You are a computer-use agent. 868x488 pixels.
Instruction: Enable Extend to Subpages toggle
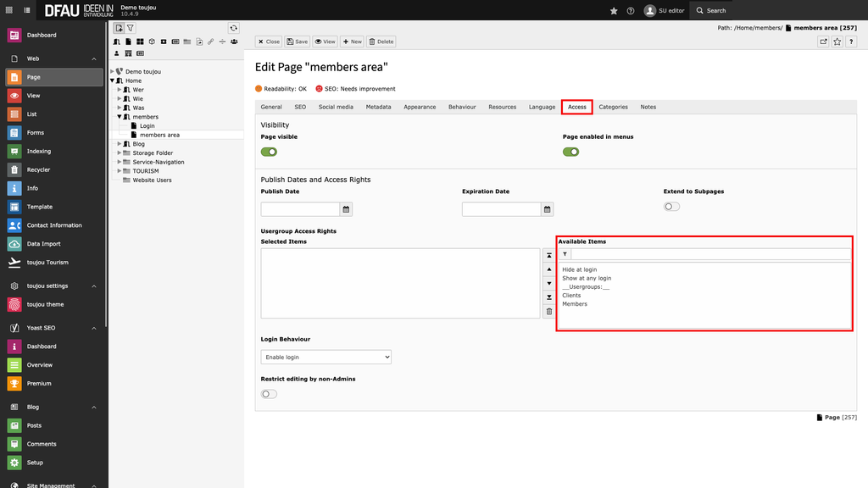[671, 206]
